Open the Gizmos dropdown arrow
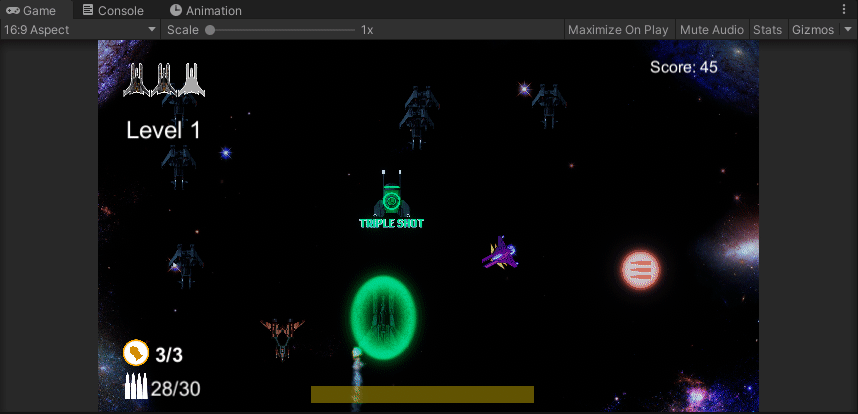858x414 pixels. [847, 30]
